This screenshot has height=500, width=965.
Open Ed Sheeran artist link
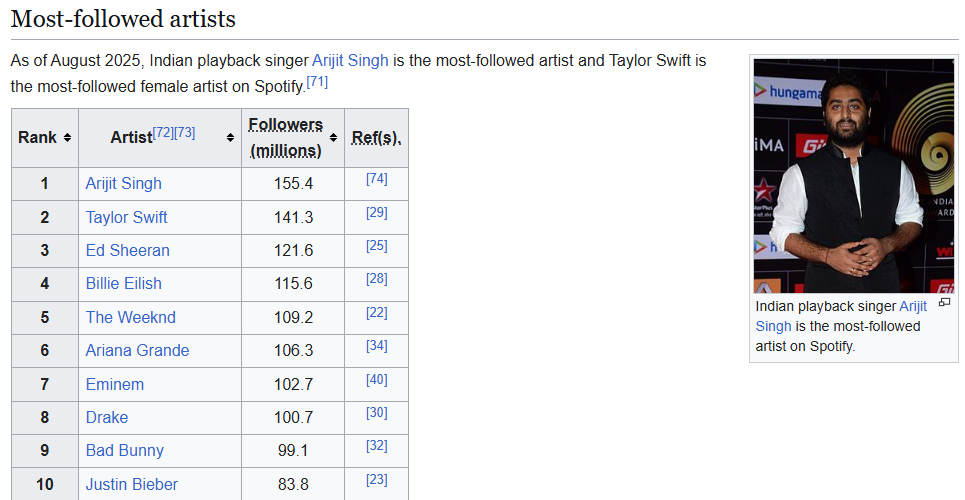pos(127,250)
